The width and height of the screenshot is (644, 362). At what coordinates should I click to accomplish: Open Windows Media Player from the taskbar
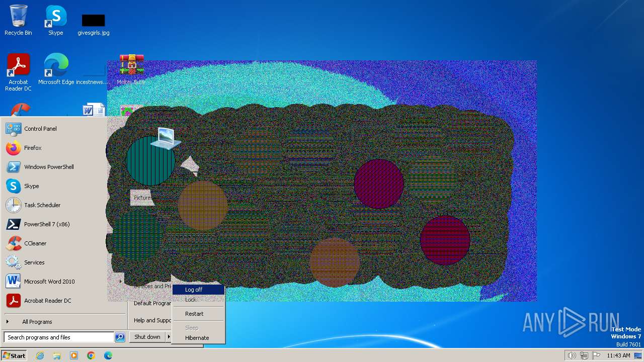coord(74,355)
